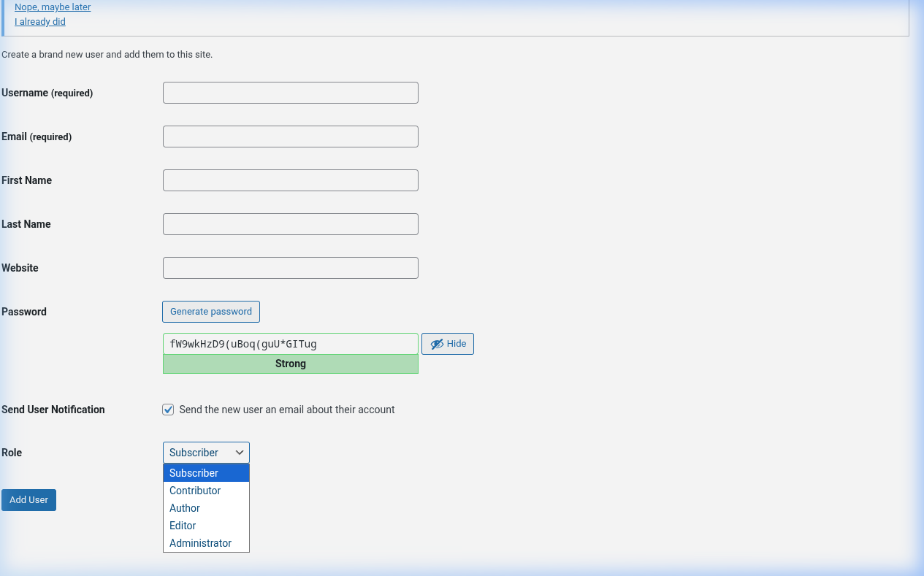Select Contributor from the role list
The width and height of the screenshot is (924, 576).
click(x=195, y=490)
